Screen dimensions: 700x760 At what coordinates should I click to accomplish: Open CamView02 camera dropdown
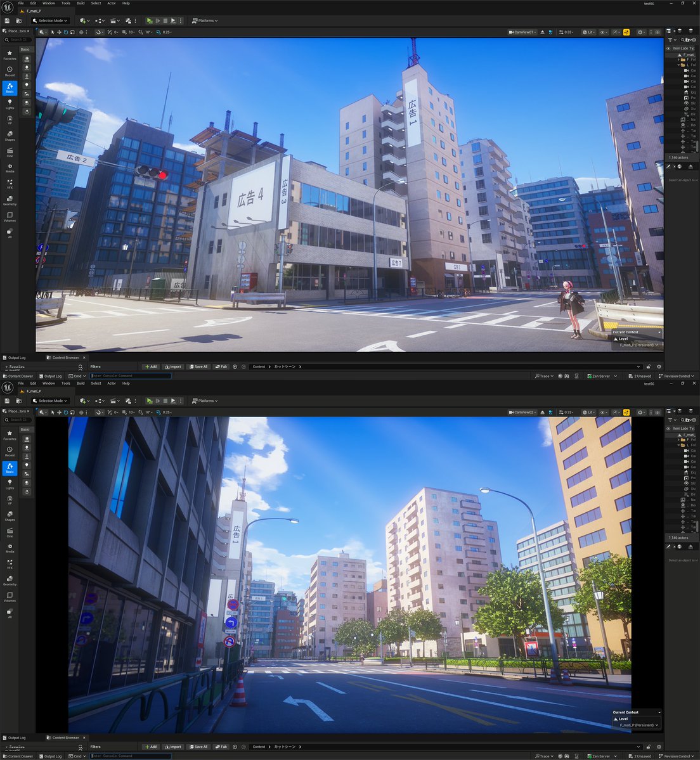[x=522, y=413]
